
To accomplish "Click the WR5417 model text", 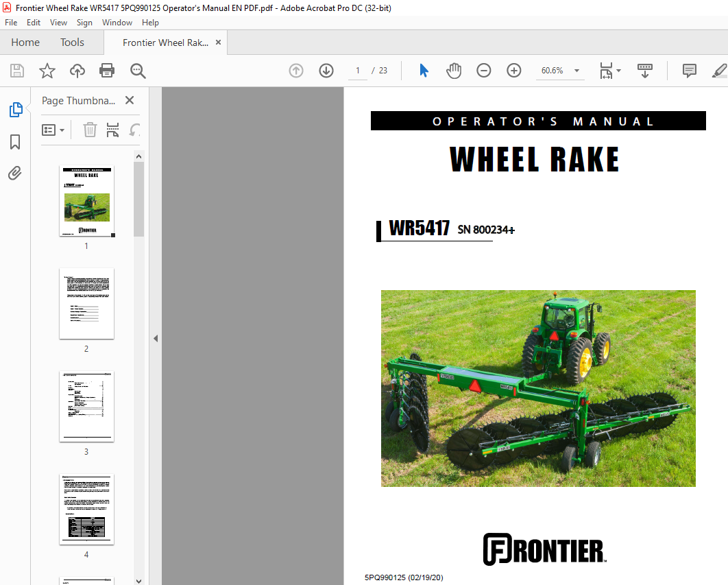I will point(420,228).
